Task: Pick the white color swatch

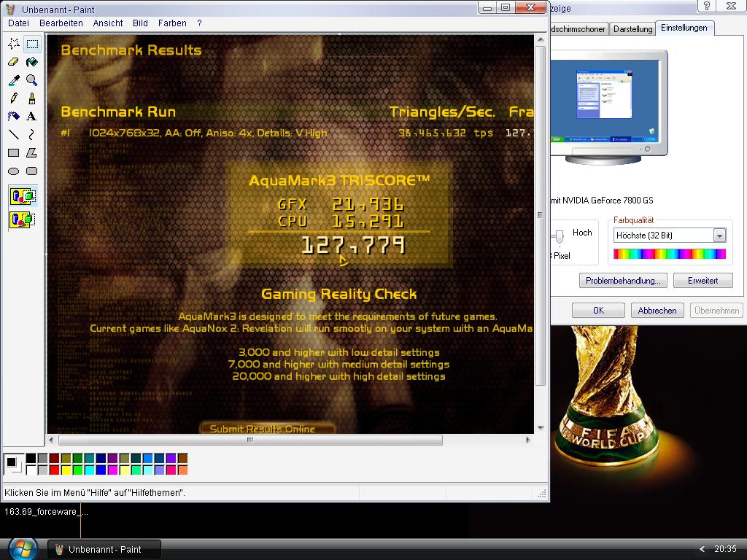Action: point(31,470)
